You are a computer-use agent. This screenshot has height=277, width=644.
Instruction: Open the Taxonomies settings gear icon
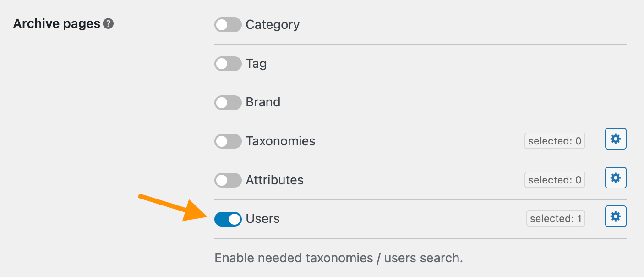(x=616, y=139)
